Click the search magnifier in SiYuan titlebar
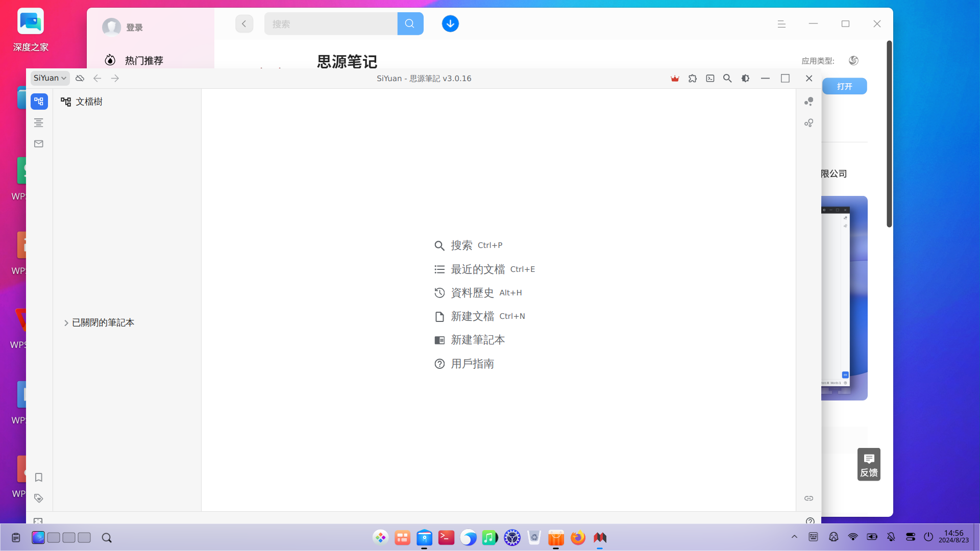The width and height of the screenshot is (980, 551). [x=727, y=78]
